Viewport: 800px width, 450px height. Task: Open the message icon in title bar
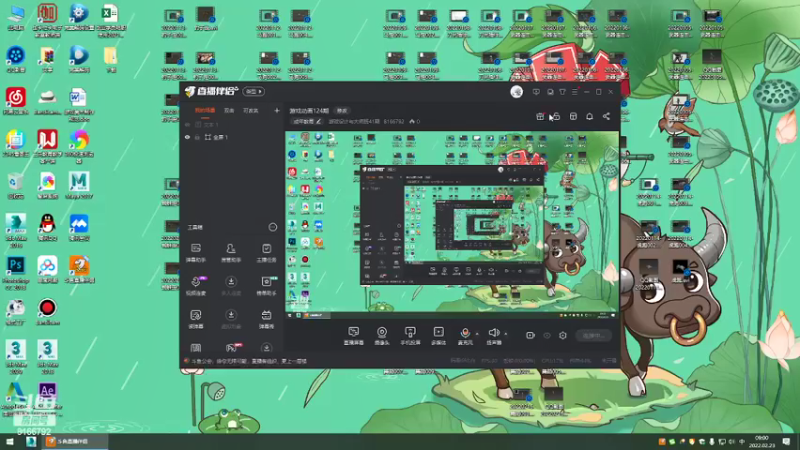click(536, 92)
